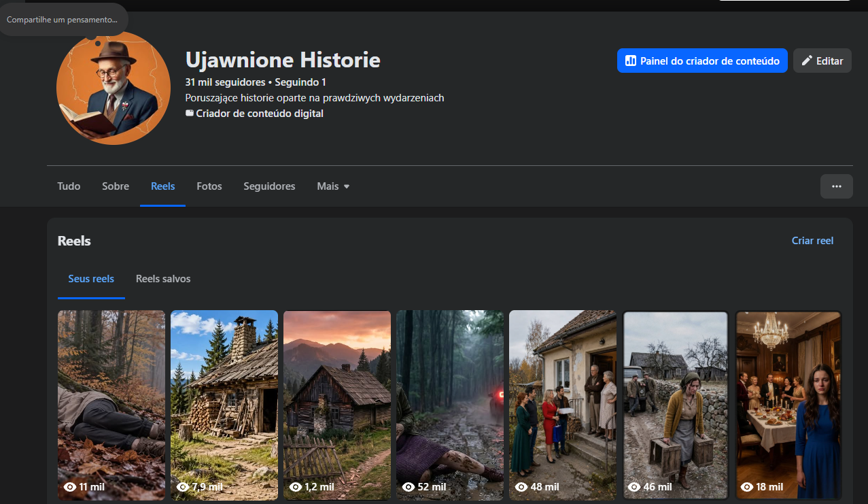The height and width of the screenshot is (504, 868).
Task: Open the reel with 11 mil views
Action: (x=111, y=405)
